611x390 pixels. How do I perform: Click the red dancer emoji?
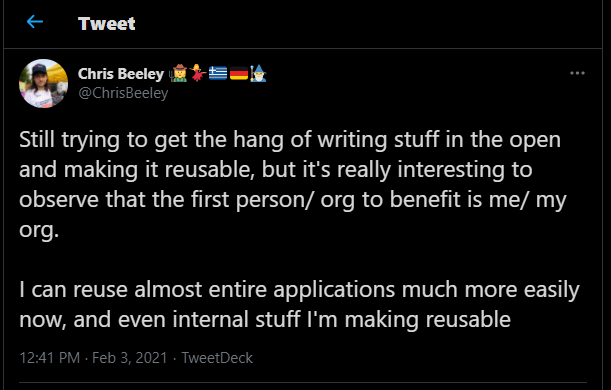198,73
